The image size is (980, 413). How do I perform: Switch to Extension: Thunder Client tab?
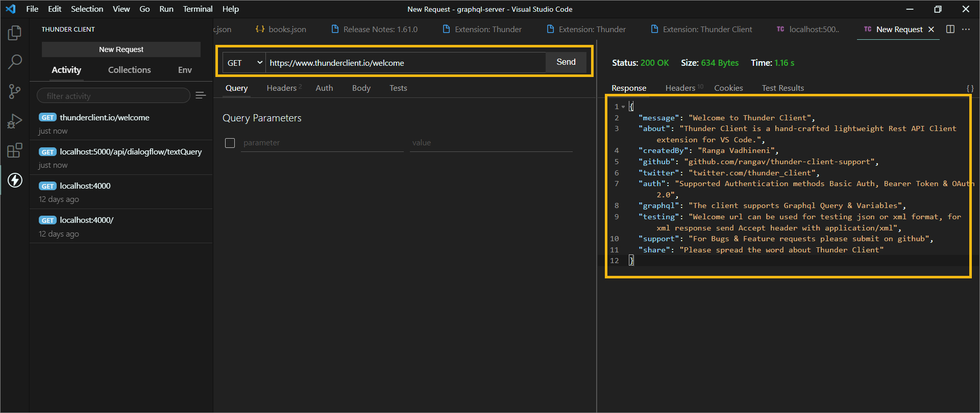(x=702, y=29)
